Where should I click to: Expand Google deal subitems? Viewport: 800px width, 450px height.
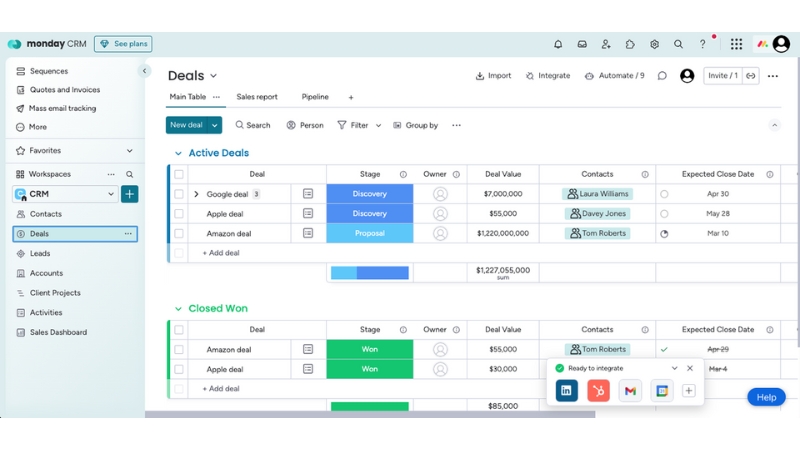[x=196, y=194]
